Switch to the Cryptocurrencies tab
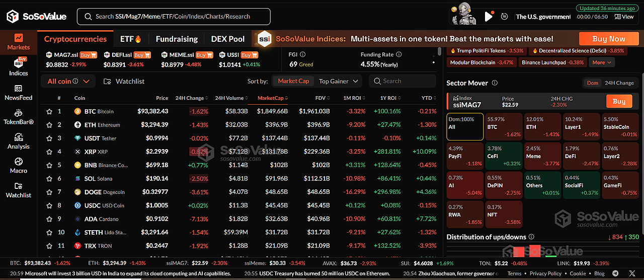This screenshot has height=280, width=644. coord(75,39)
